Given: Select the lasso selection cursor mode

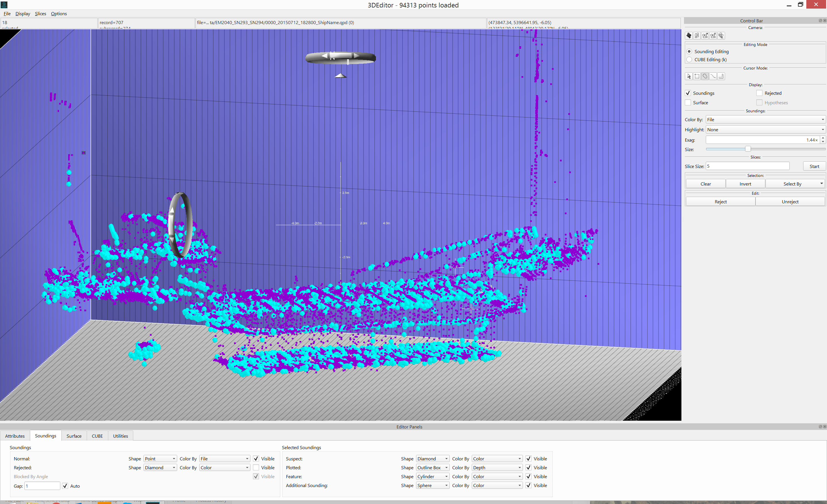Looking at the screenshot, I should pos(705,76).
